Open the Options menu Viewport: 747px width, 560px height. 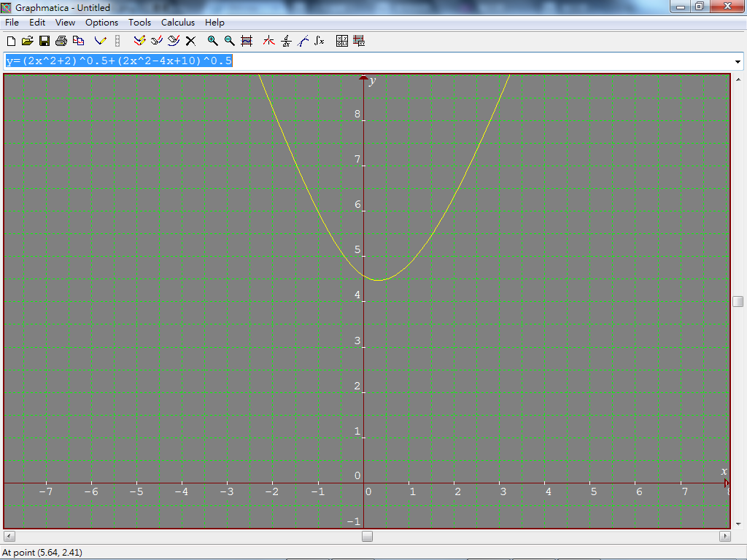(101, 23)
